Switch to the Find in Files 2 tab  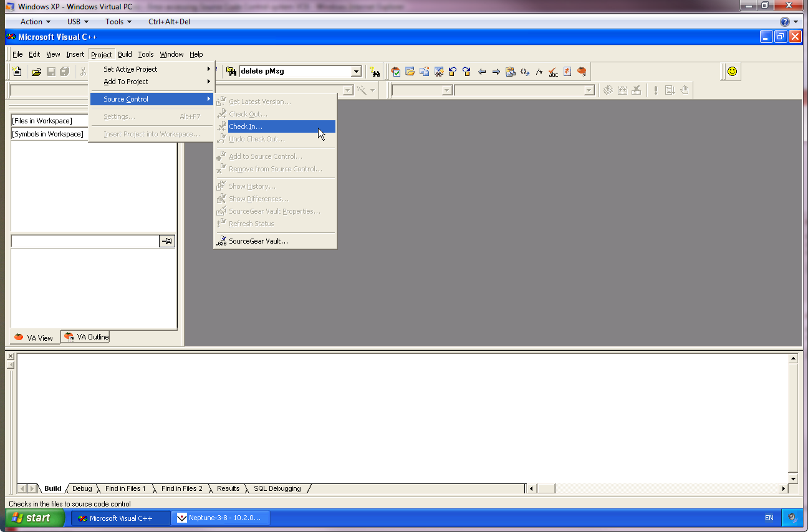[181, 488]
